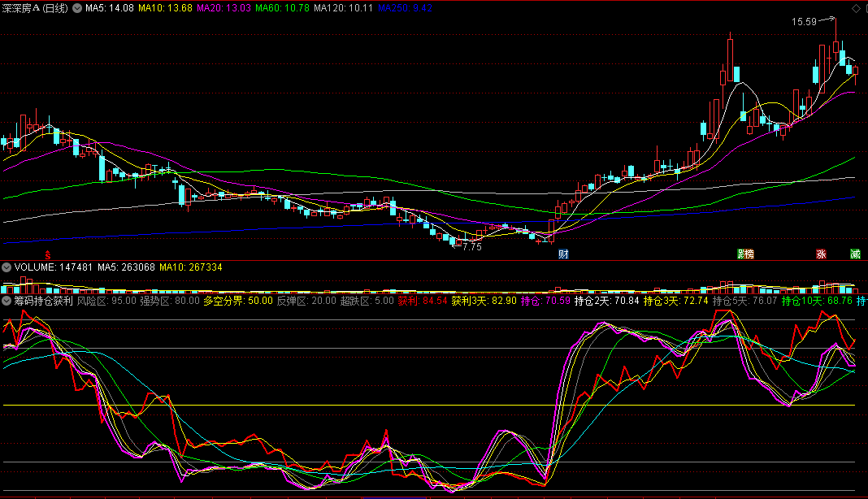868x499 pixels.
Task: Click the blue MA250: 9.42 label
Action: [x=405, y=8]
